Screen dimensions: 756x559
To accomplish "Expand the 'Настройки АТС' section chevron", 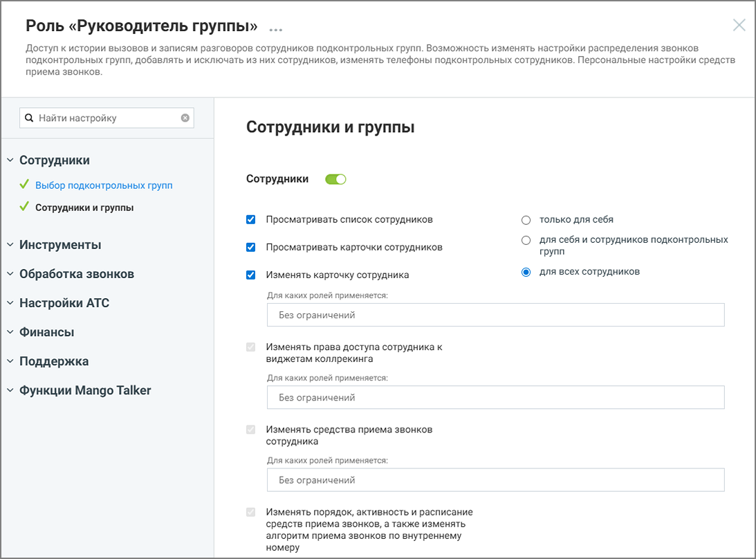I will (10, 303).
